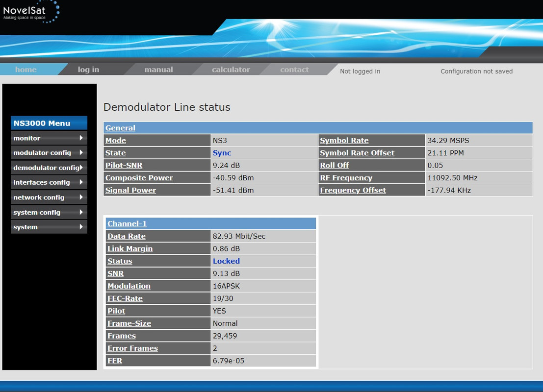Expand the interfaces config menu
This screenshot has height=392, width=543.
[x=49, y=182]
